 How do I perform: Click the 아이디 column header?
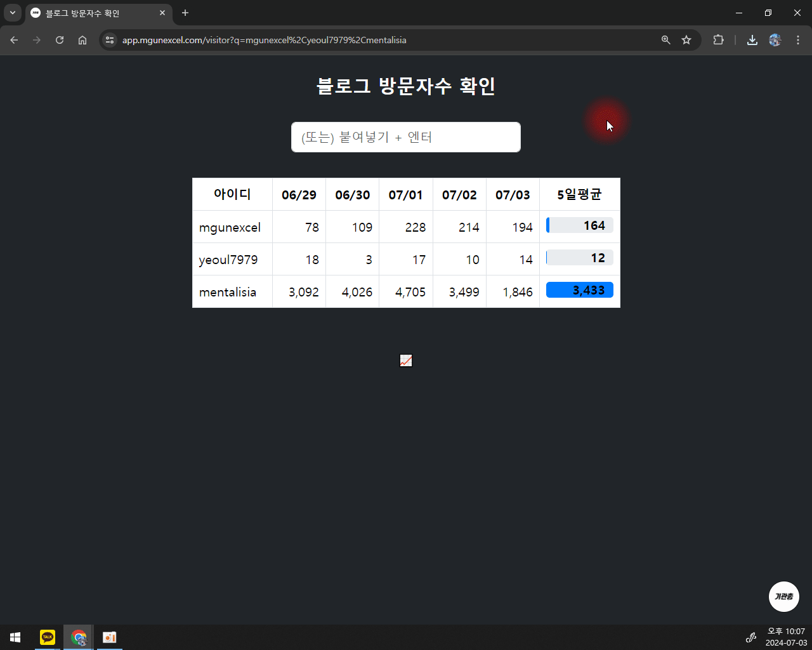point(232,194)
